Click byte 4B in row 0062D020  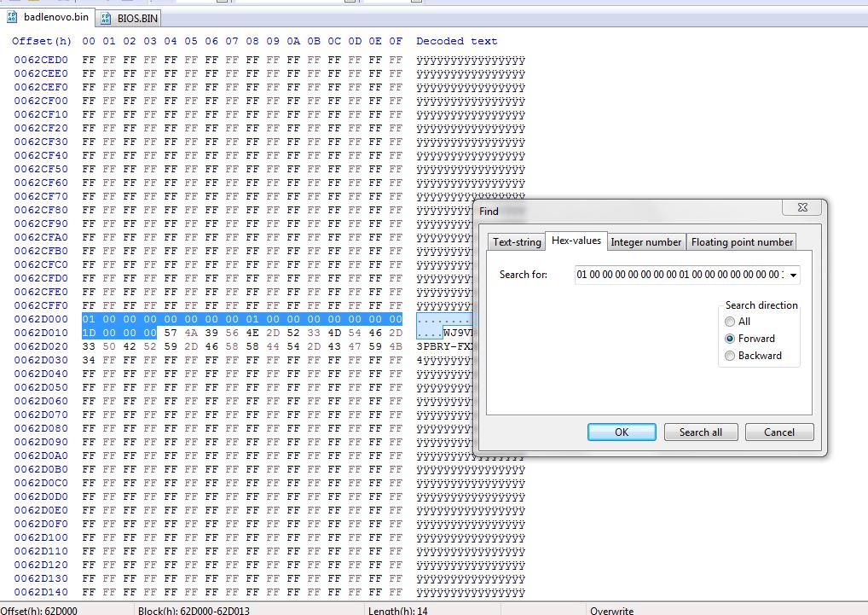(x=396, y=346)
